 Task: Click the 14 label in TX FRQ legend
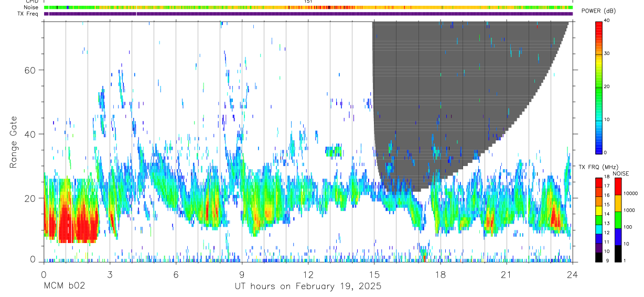pos(607,214)
